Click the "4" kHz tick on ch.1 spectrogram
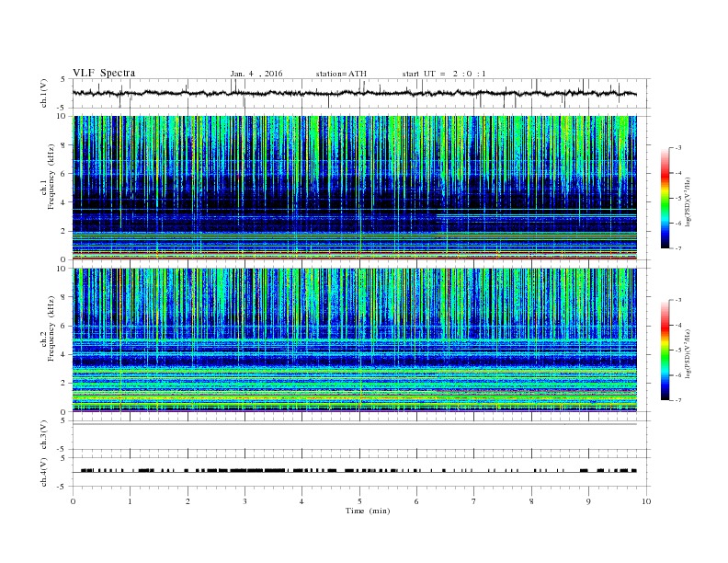The height and width of the screenshot is (563, 728). click(63, 202)
